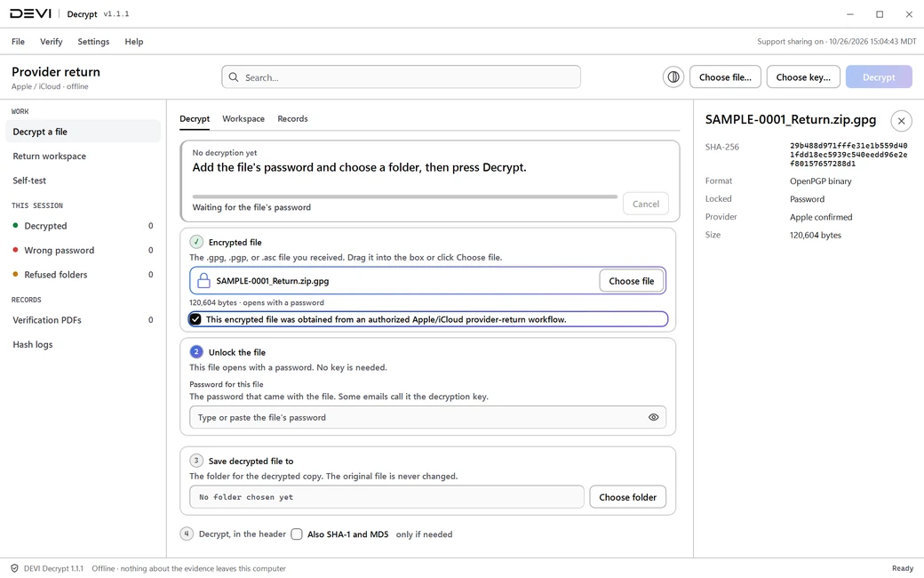Click the step 4 badge near Decrypt, in the header
Image resolution: width=924 pixels, height=578 pixels.
tap(187, 534)
